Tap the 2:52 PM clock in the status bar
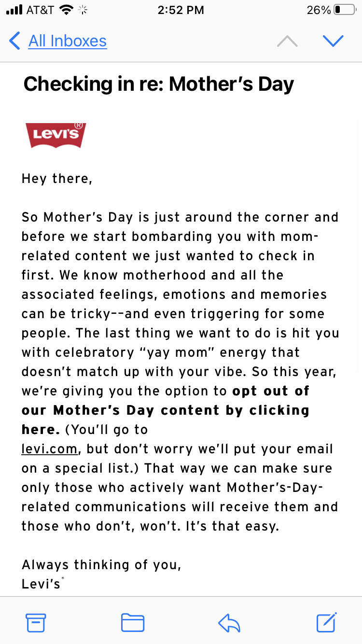Screen dimensions: 362x644 point(181,9)
